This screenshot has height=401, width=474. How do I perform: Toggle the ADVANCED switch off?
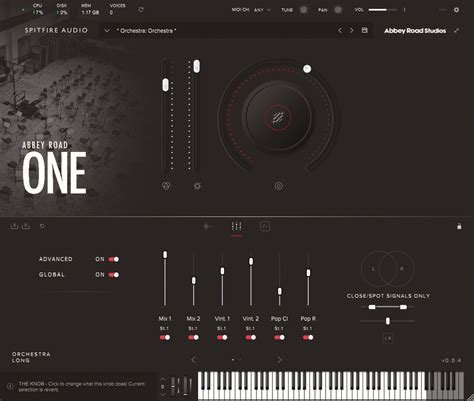point(113,259)
